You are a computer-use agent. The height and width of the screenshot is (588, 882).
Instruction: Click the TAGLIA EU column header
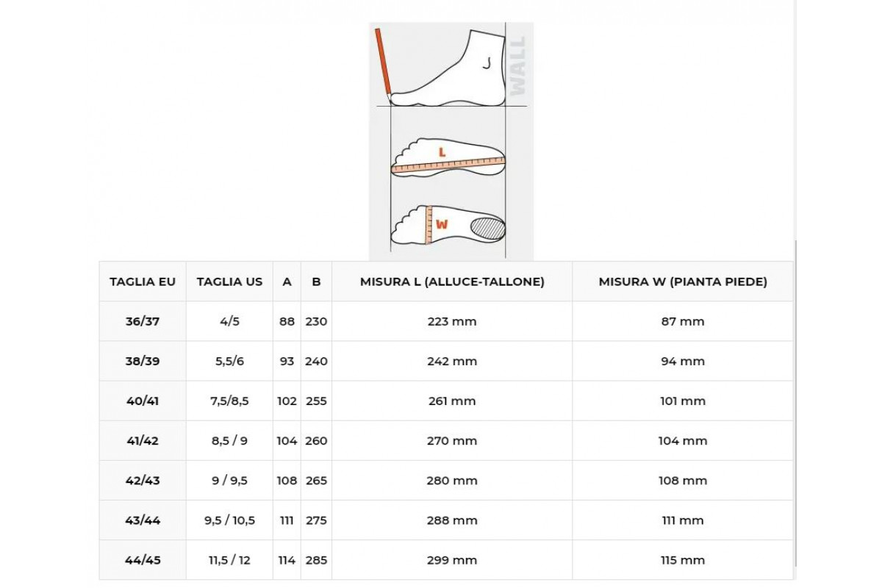pos(143,282)
